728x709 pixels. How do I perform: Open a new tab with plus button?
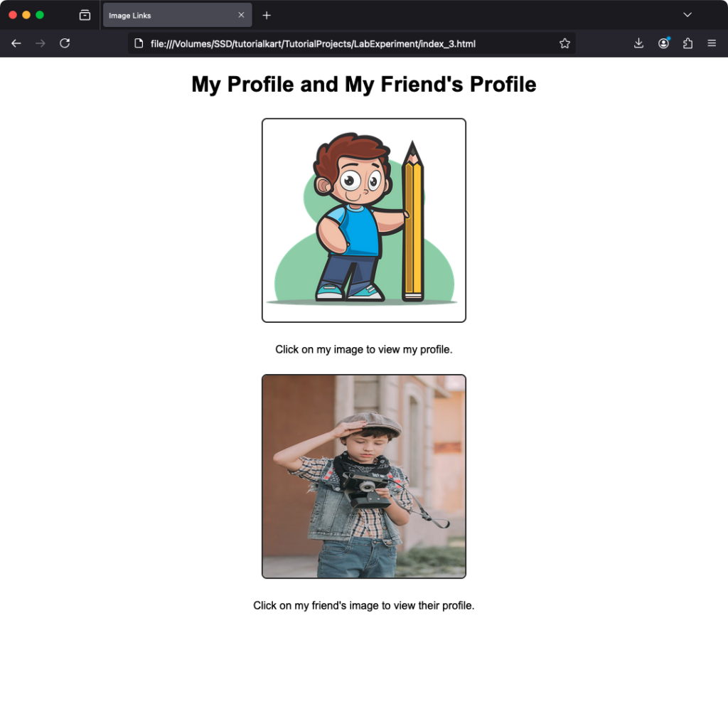click(x=267, y=16)
